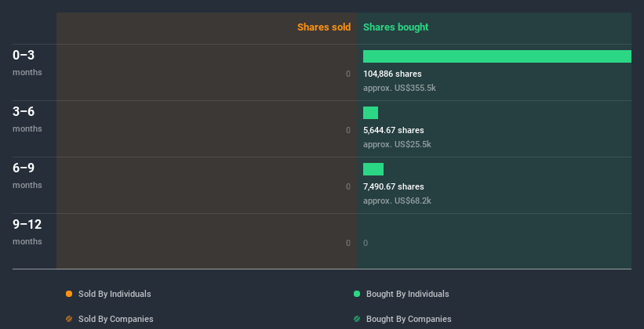Click the bought 0 value in 9–12 months row
This screenshot has height=329, width=644.
366,243
